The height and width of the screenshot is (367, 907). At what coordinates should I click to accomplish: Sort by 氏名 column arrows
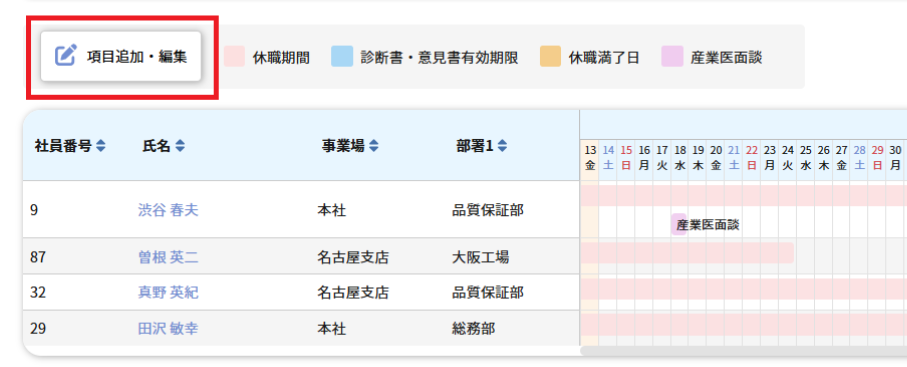coord(180,146)
